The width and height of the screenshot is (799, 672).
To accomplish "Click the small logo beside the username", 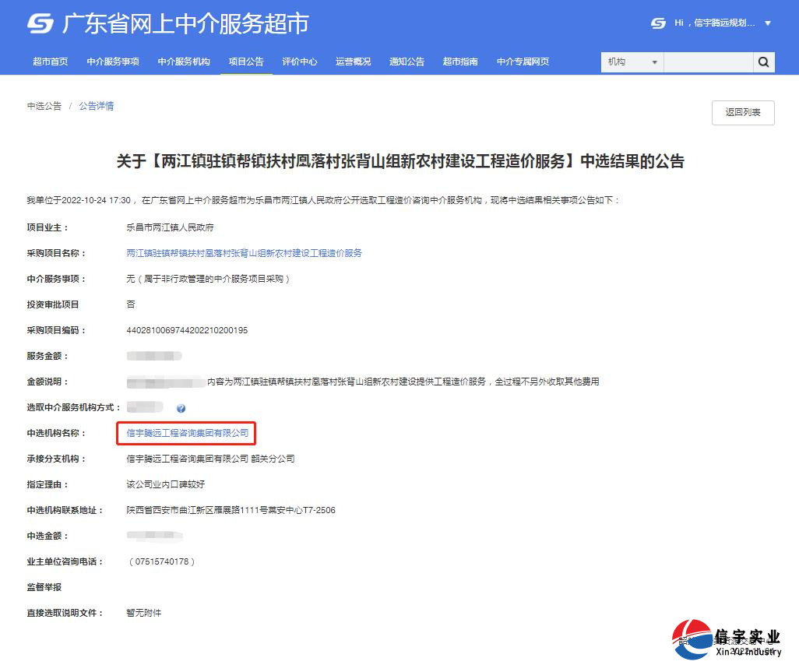I will (656, 23).
